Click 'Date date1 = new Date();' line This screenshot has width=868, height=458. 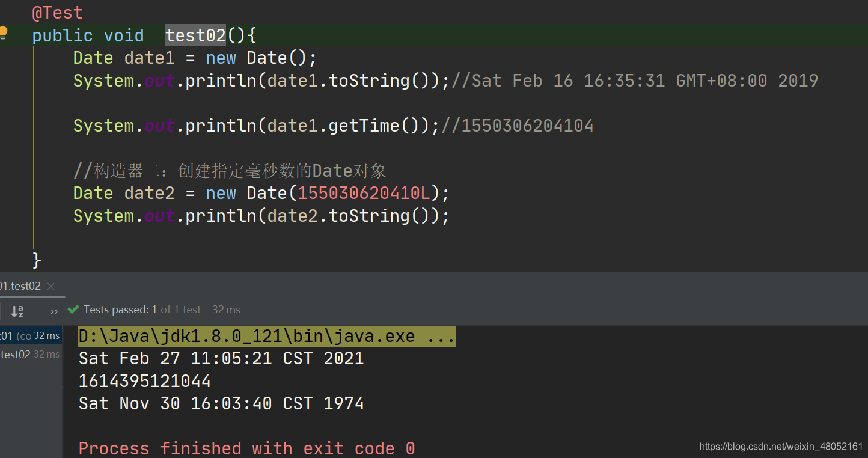195,58
